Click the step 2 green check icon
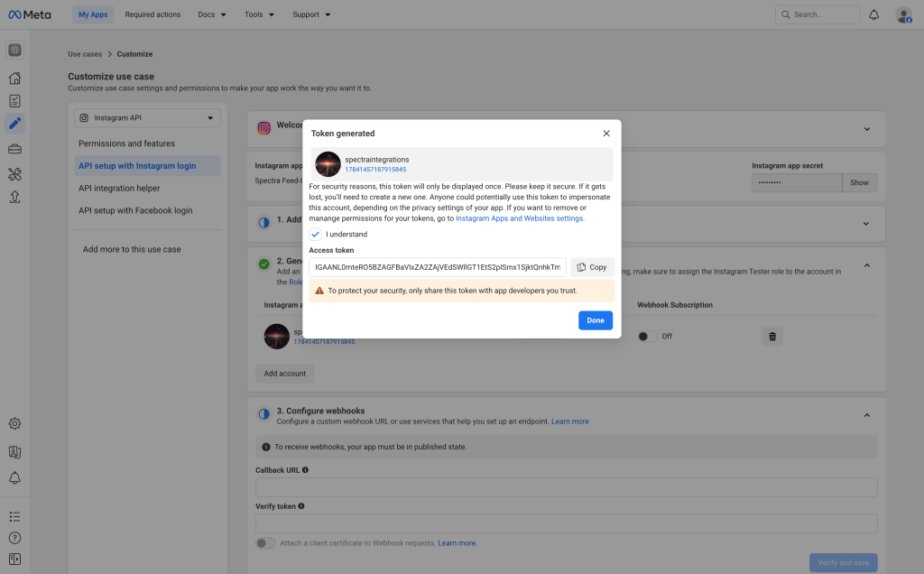Viewport: 924px width, 574px height. click(x=264, y=264)
